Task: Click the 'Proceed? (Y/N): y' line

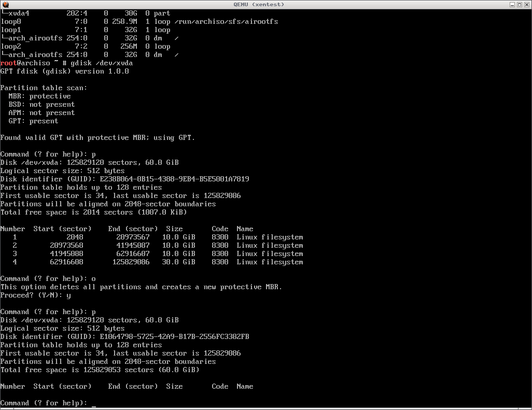Action: tap(35, 295)
